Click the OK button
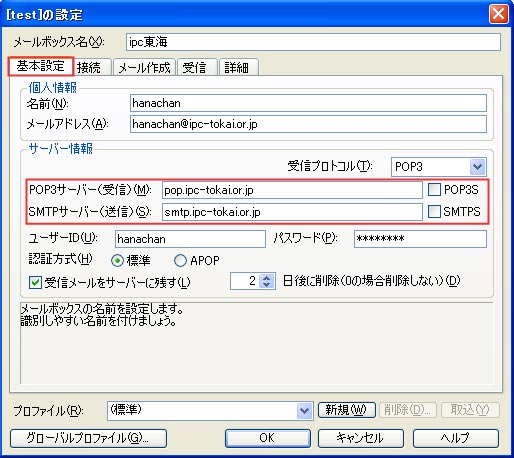This screenshot has height=458, width=514. (268, 438)
